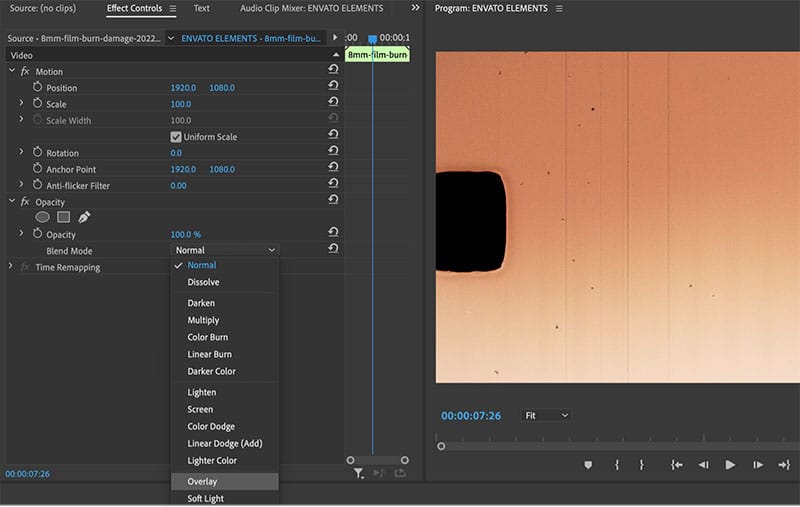This screenshot has width=800, height=507.
Task: Go to In point
Action: pos(677,465)
